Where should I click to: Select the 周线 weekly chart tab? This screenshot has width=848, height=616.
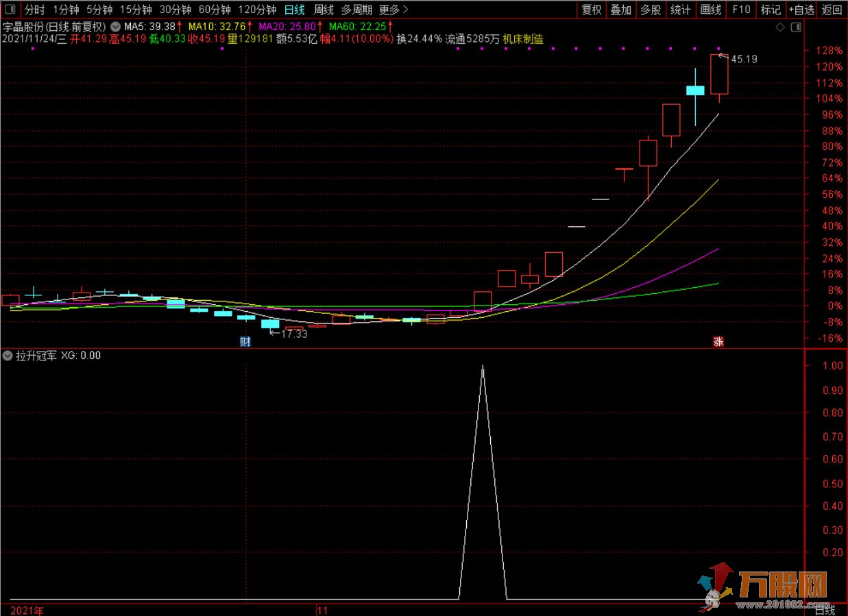click(323, 10)
